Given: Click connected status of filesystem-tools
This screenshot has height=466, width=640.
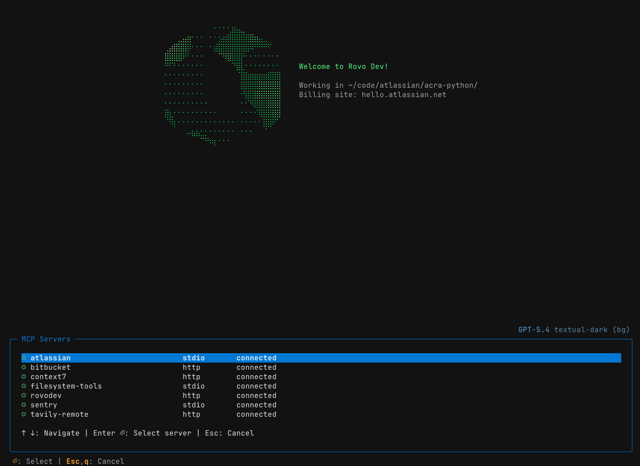Looking at the screenshot, I should pyautogui.click(x=256, y=386).
